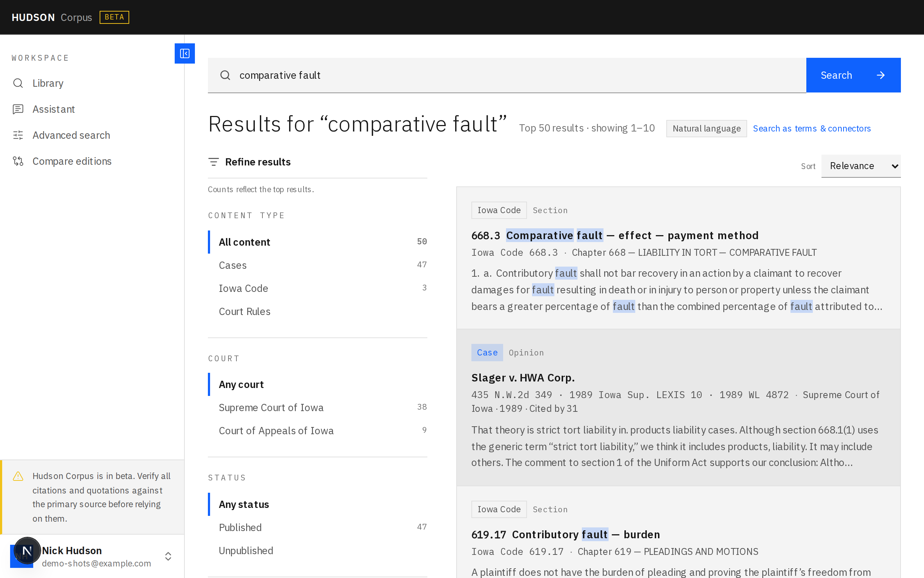
Task: Click Iowa Code tag on 668.3 result
Action: (499, 210)
